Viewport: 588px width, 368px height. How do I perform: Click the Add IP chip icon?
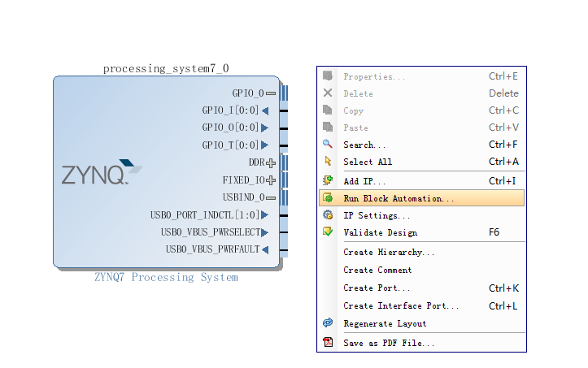tap(328, 180)
